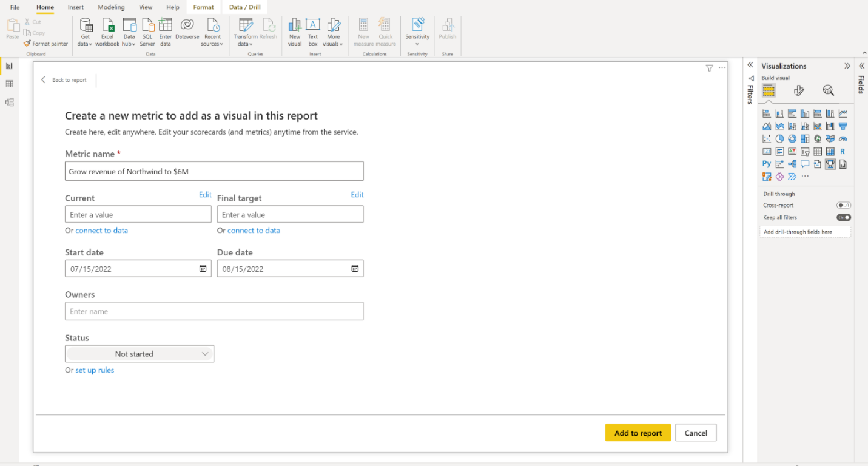This screenshot has width=868, height=466.
Task: Open the Model view in left sidebar
Action: tap(9, 102)
